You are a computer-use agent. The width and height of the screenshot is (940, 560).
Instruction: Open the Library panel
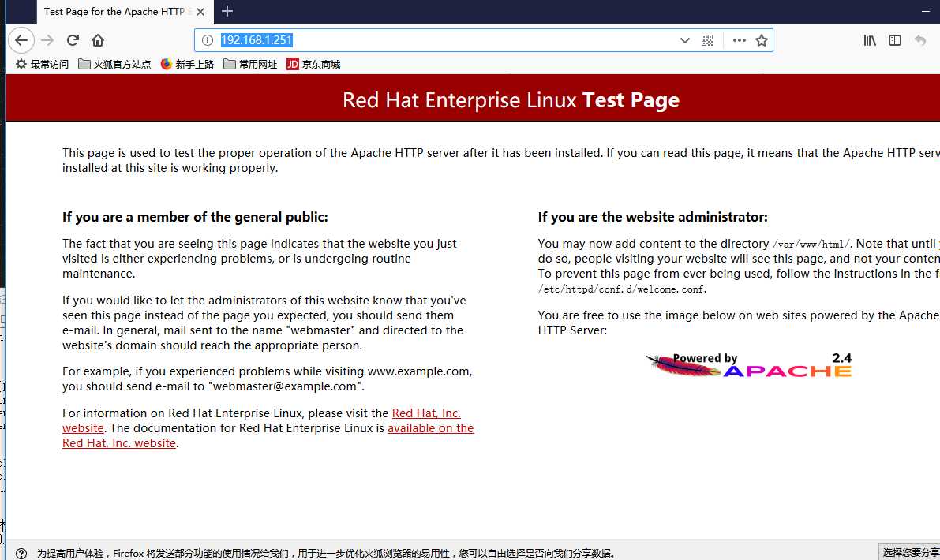870,40
